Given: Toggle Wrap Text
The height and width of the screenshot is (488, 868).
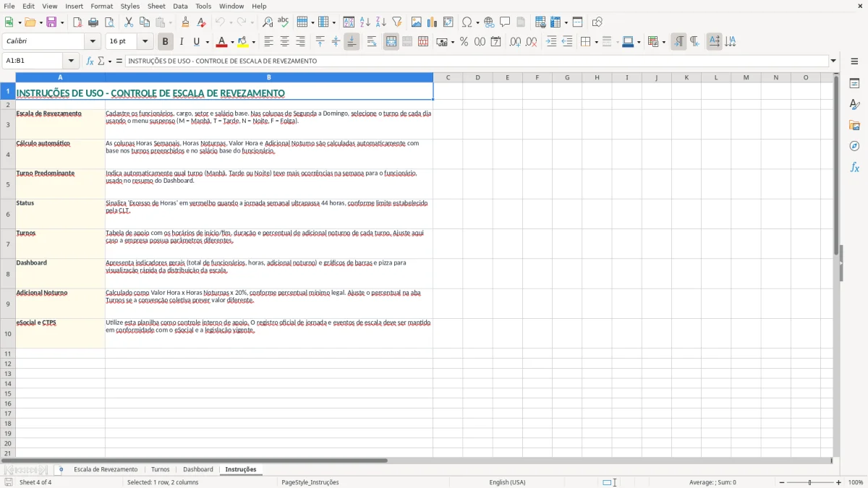Looking at the screenshot, I should pyautogui.click(x=372, y=42).
